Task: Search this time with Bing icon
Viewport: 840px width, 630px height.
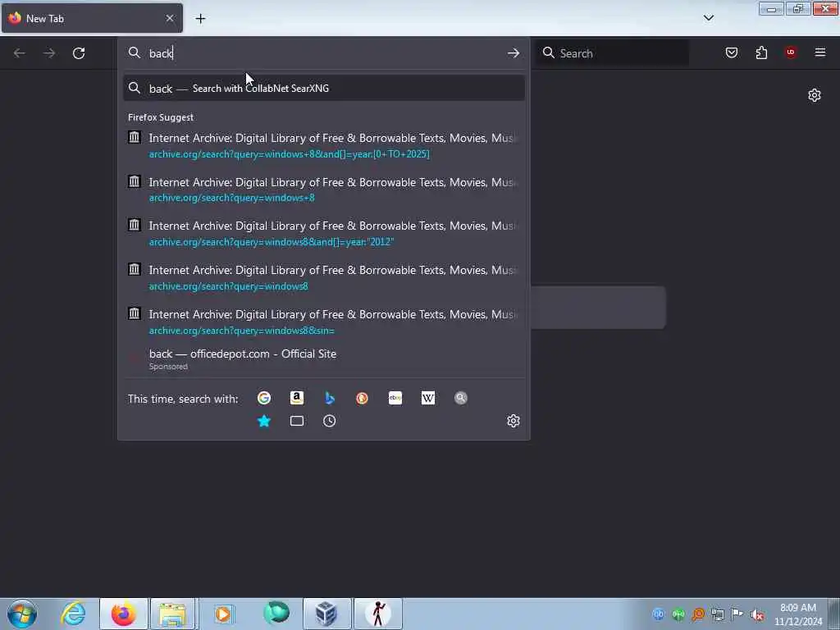Action: coord(330,398)
